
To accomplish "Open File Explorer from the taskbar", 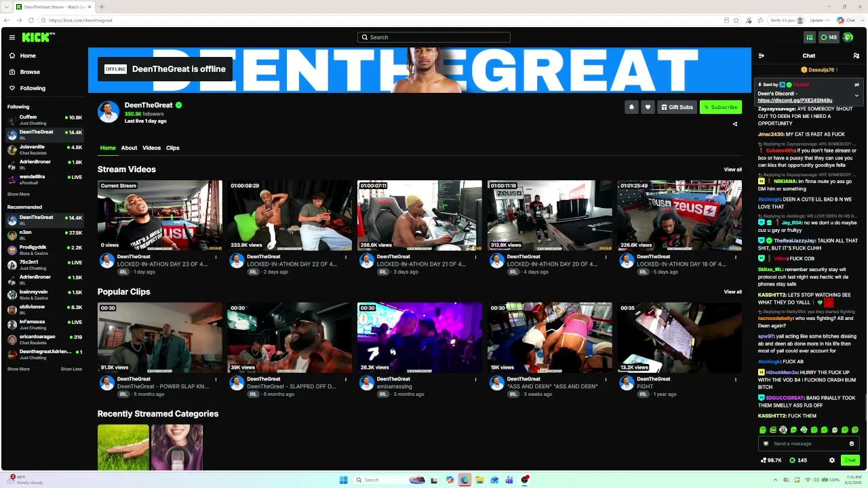I will pos(479,480).
